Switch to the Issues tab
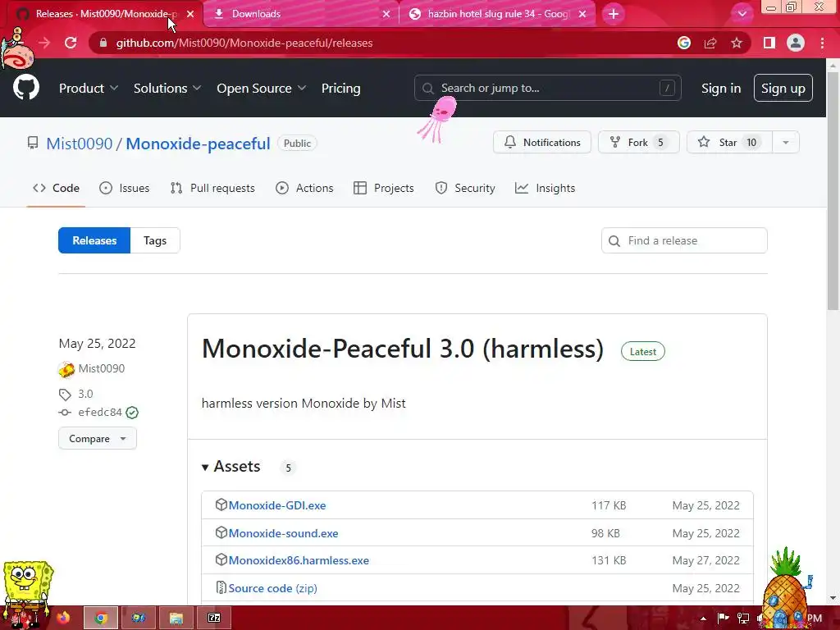 (125, 188)
